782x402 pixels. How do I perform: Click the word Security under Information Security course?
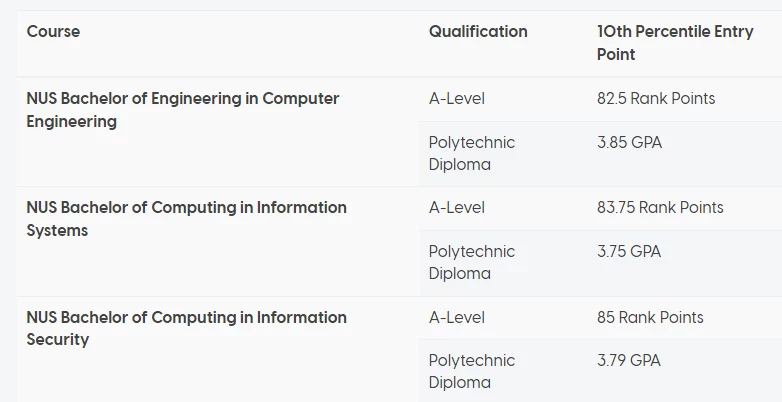click(x=57, y=340)
